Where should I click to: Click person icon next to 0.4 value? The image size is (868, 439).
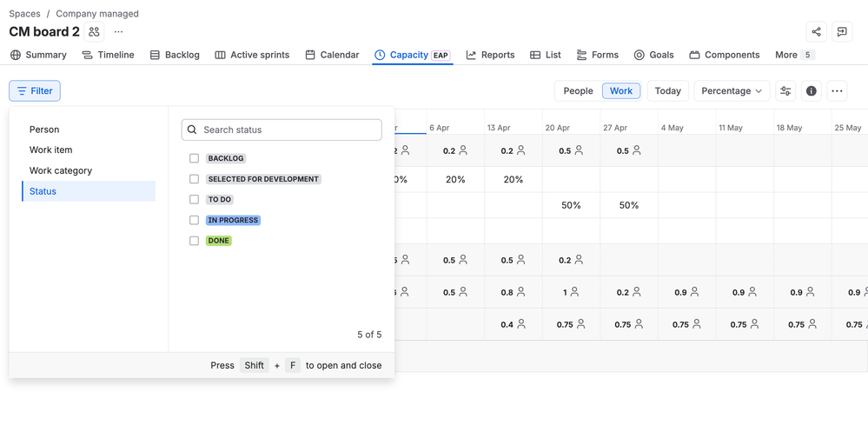click(521, 324)
